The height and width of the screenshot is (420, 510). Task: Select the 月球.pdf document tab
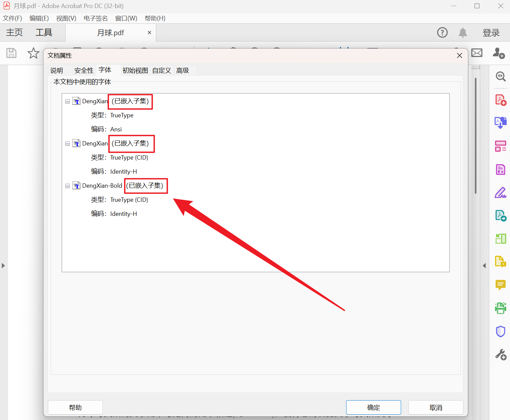tap(111, 33)
